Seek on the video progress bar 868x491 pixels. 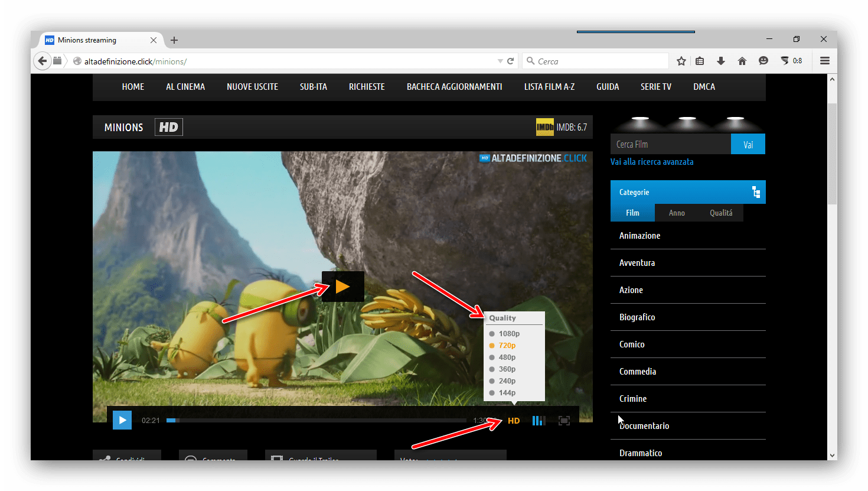pyautogui.click(x=316, y=421)
